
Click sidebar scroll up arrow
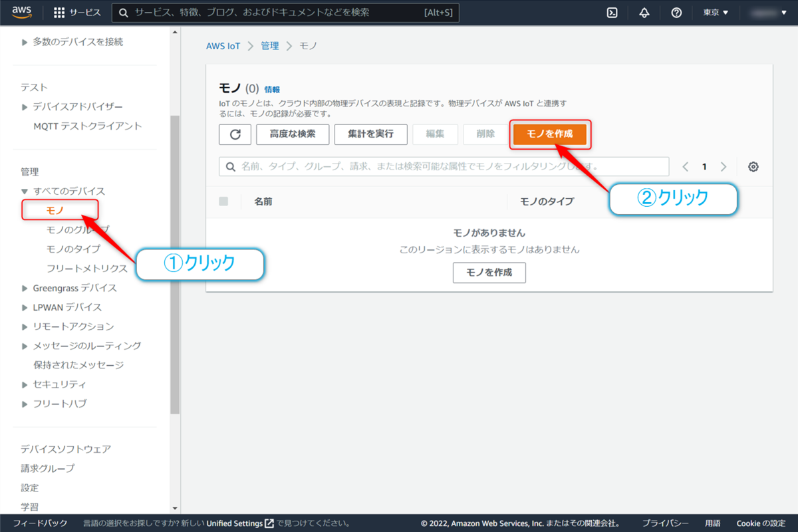point(175,31)
